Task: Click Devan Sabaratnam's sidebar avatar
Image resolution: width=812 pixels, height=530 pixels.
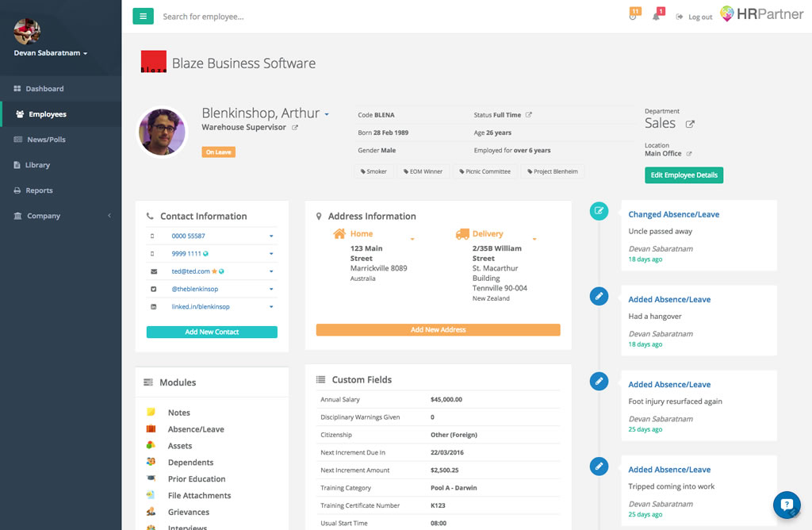Action: [27, 31]
